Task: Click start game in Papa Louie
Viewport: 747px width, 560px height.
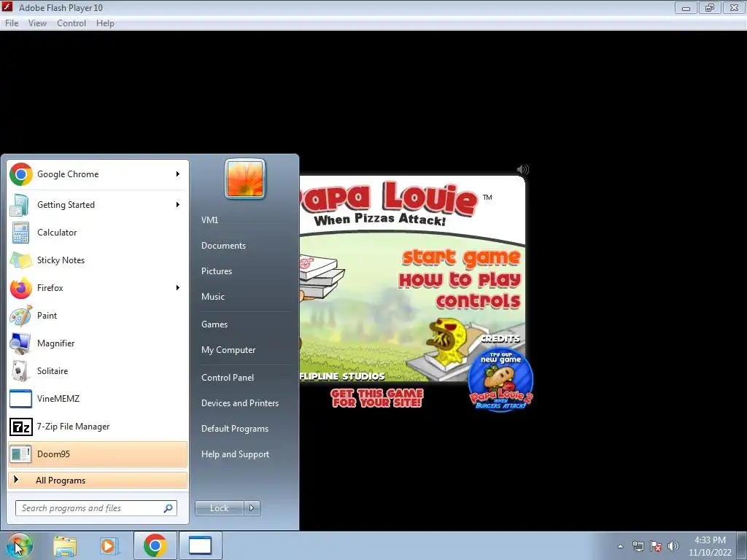Action: [461, 257]
